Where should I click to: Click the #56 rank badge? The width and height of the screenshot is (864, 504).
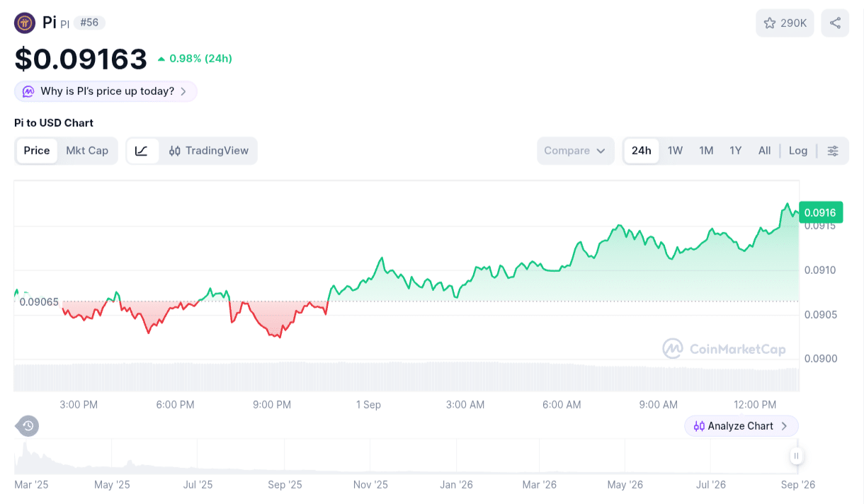89,23
